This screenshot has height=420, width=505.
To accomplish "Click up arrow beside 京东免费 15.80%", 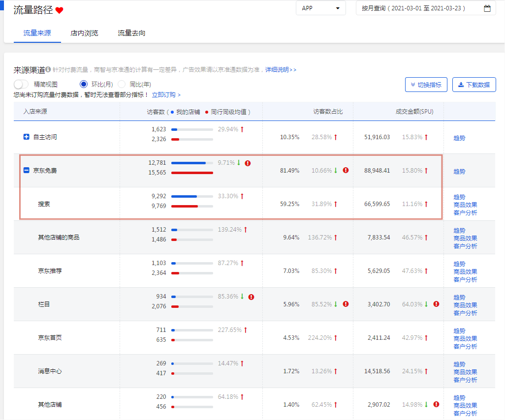I will pyautogui.click(x=426, y=171).
